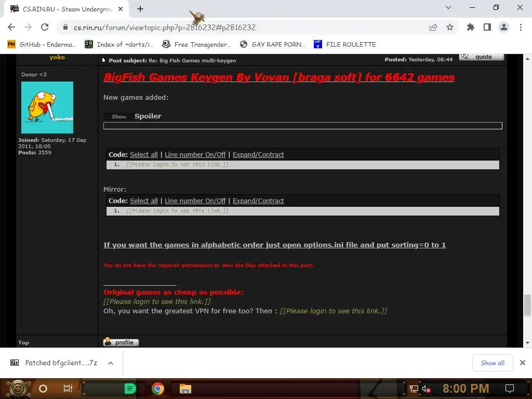Viewport: 532px width, 399px height.
Task: Toggle line numbers in the first Code box
Action: pos(195,154)
